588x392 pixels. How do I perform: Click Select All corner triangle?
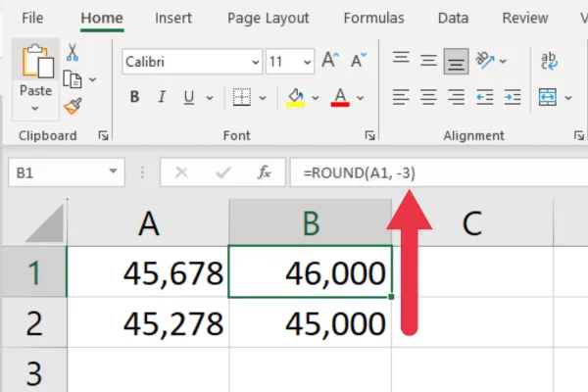[x=45, y=223]
